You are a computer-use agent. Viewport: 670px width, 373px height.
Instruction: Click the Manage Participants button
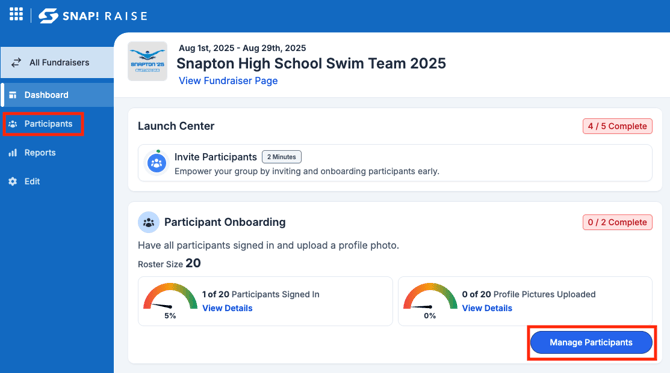pos(591,342)
